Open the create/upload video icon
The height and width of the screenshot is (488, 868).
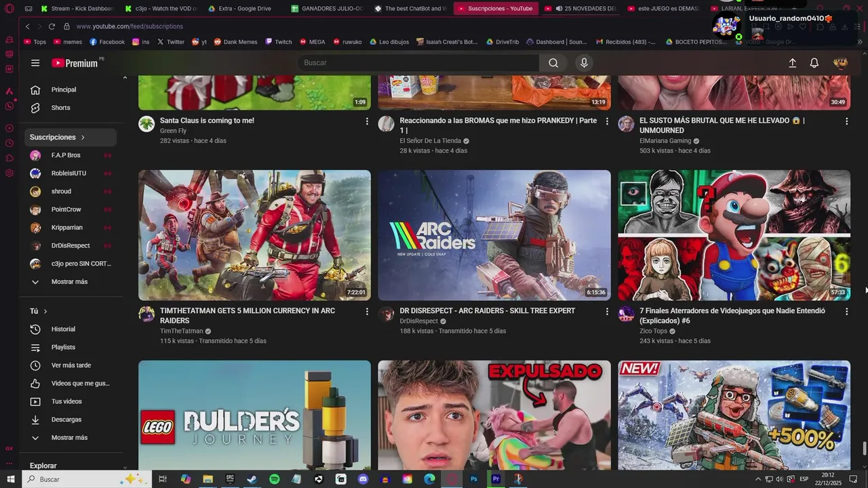(x=792, y=63)
